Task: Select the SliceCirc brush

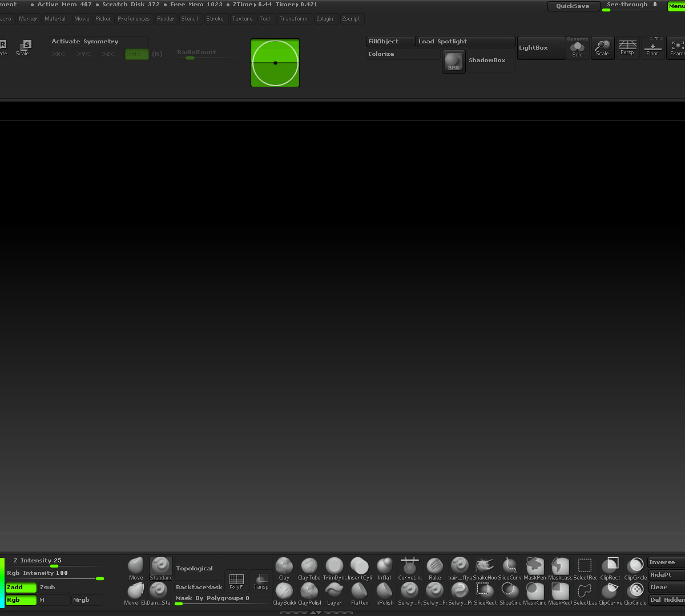Action: pos(510,594)
